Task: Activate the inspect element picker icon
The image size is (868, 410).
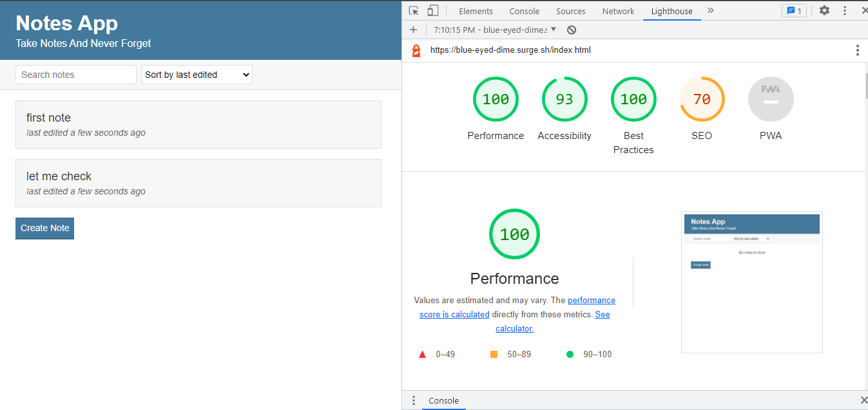Action: click(414, 11)
